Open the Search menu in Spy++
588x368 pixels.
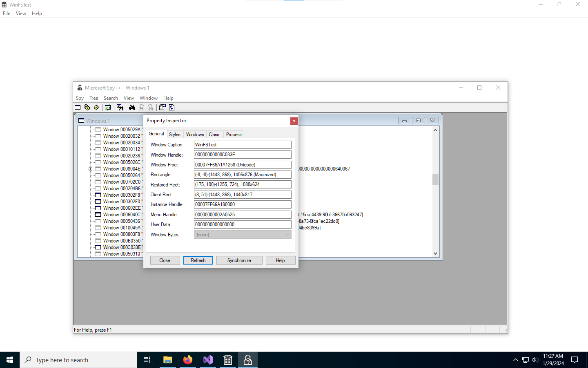pyautogui.click(x=111, y=98)
